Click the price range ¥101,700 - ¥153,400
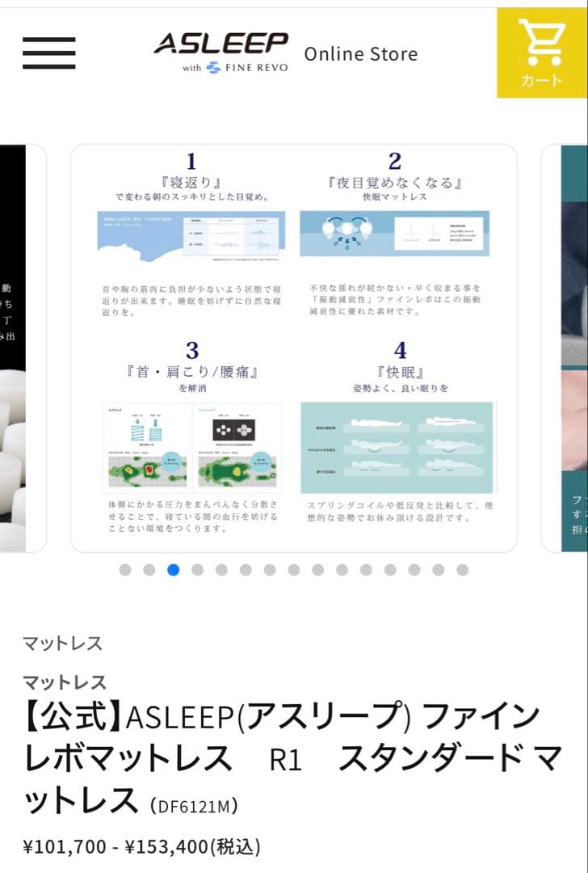Screen dimensions: 588x873 click(x=142, y=846)
